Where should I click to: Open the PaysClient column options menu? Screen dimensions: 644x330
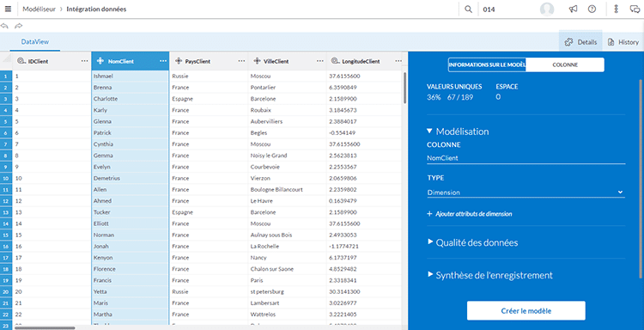click(x=241, y=61)
